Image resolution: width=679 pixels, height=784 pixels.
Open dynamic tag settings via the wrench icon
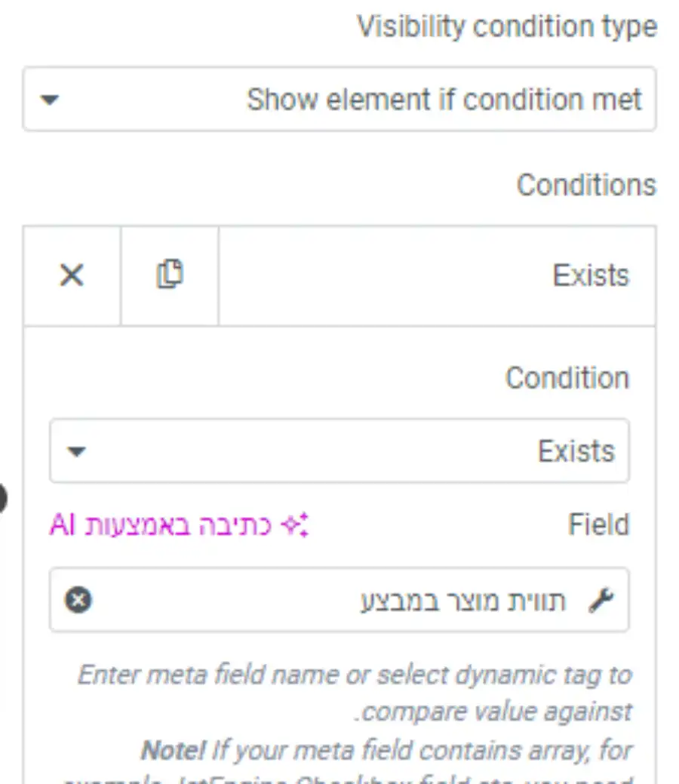click(601, 600)
